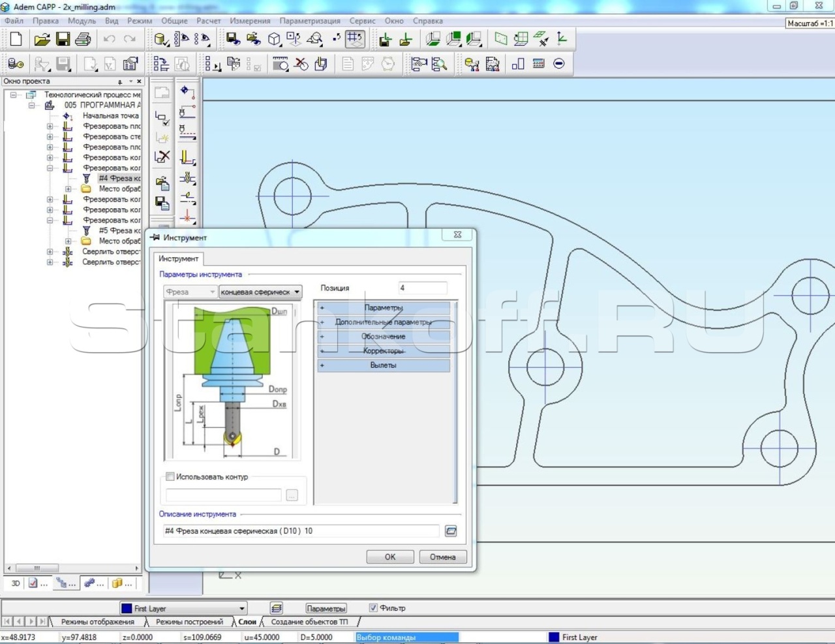The height and width of the screenshot is (644, 835).
Task: Select the milling operation icon in vertical toolbar
Action: 187,157
